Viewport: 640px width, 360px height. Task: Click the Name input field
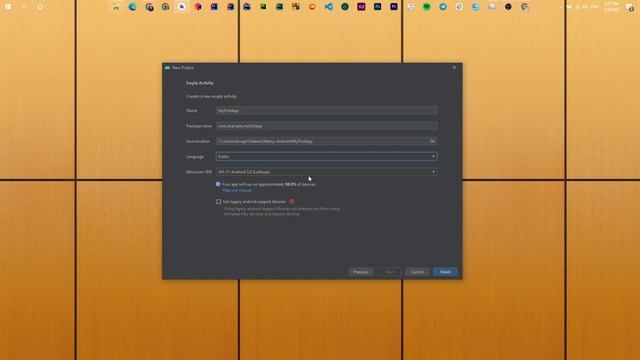(x=327, y=111)
